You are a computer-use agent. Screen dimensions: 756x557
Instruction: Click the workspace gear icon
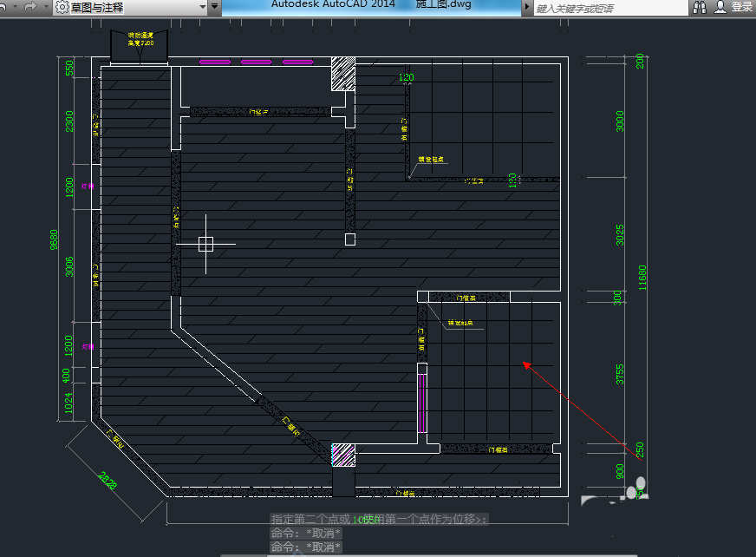(x=62, y=7)
